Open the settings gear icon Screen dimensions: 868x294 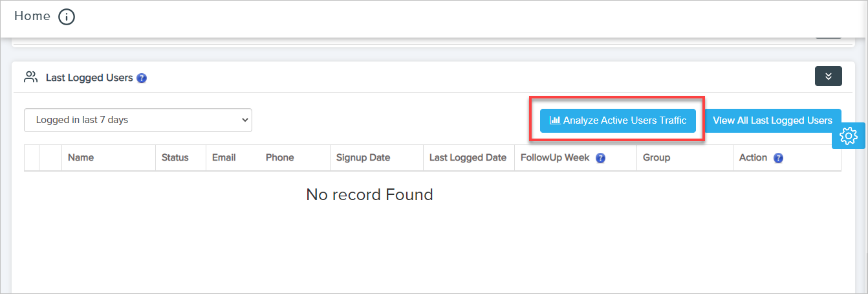click(848, 136)
